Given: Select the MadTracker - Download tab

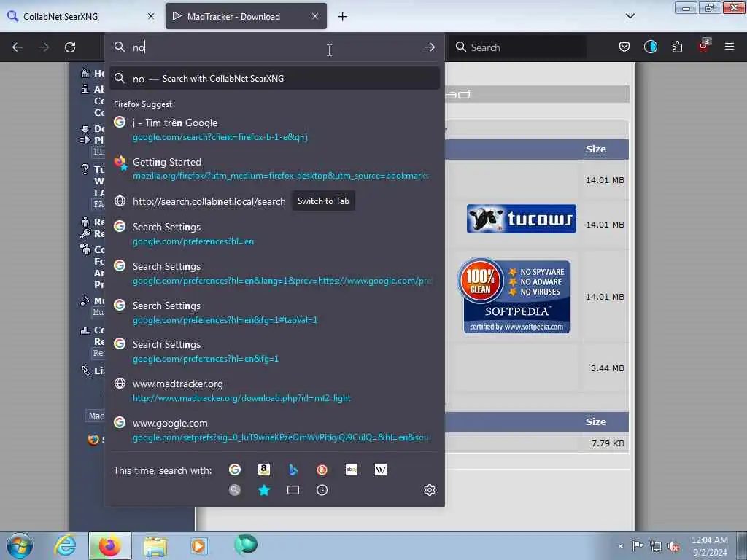Looking at the screenshot, I should pyautogui.click(x=246, y=16).
